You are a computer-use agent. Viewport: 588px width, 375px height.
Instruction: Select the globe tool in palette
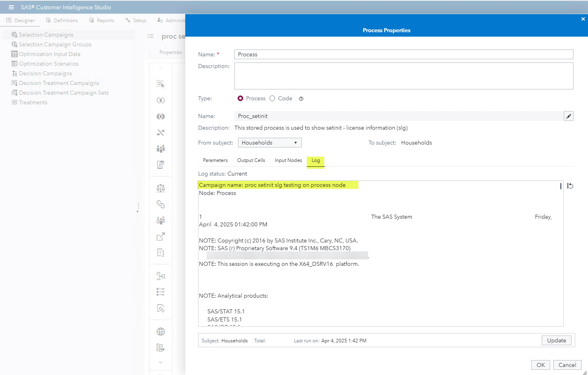[161, 331]
